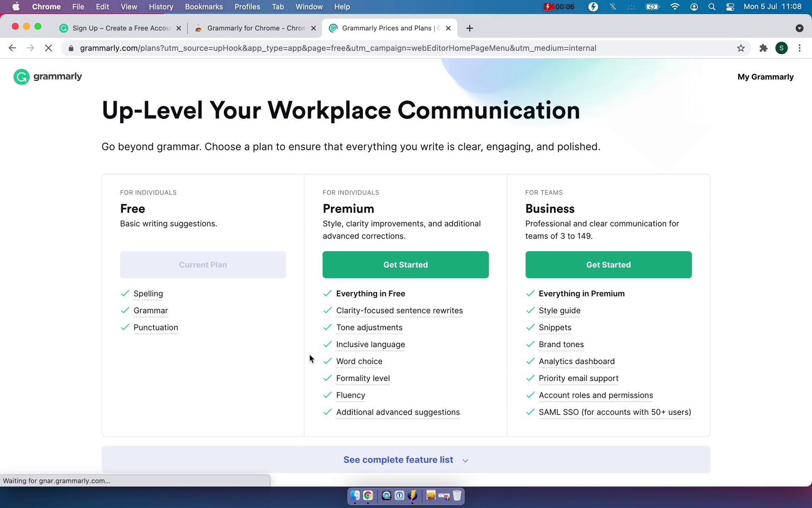
Task: Click Get Started under Business
Action: [608, 265]
